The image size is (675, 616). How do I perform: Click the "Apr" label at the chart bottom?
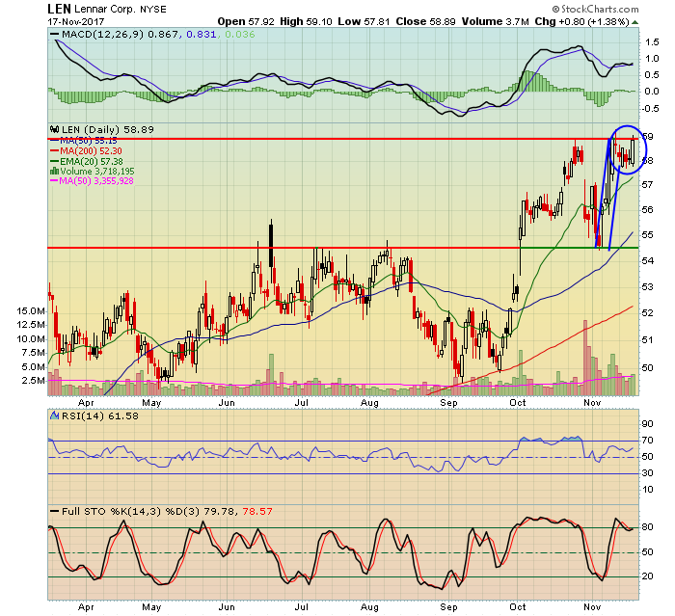click(x=86, y=607)
